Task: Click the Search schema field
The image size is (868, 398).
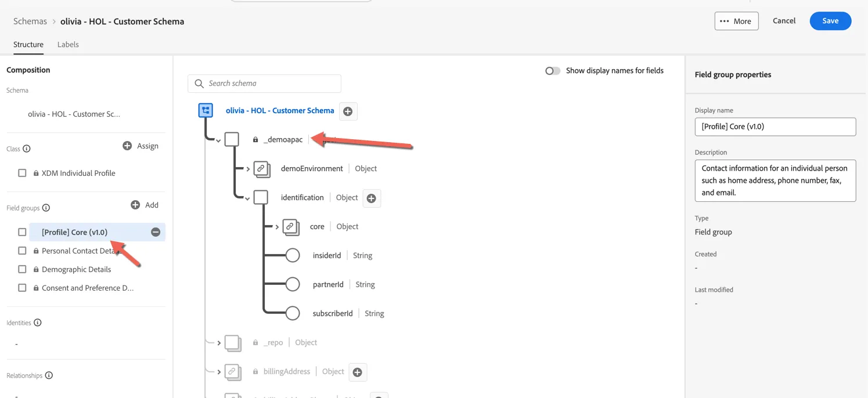Action: pos(264,84)
